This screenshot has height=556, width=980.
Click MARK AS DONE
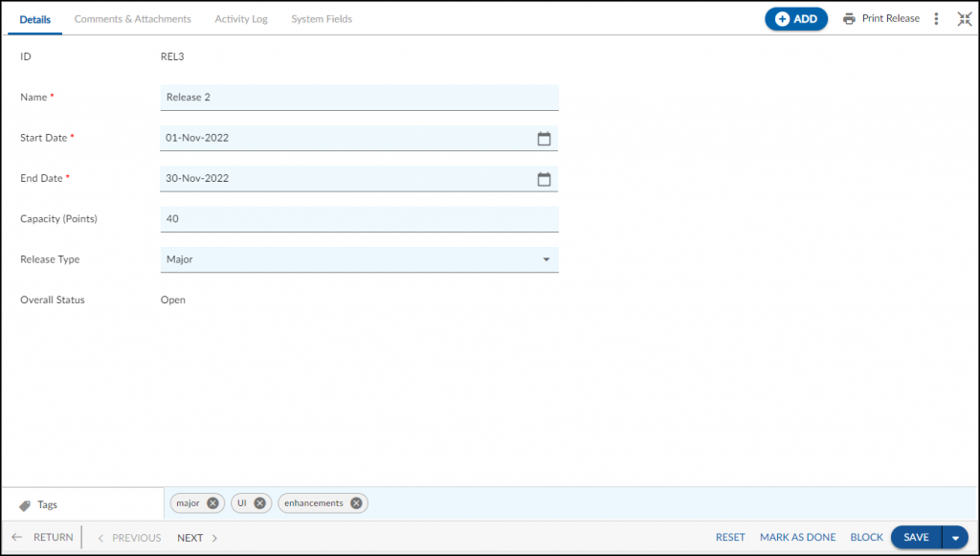pyautogui.click(x=797, y=537)
